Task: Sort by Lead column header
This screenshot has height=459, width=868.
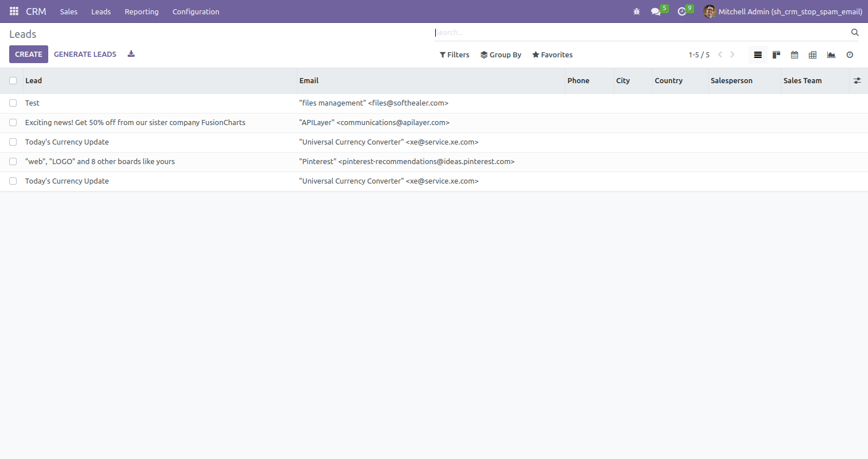Action: [x=160, y=81]
